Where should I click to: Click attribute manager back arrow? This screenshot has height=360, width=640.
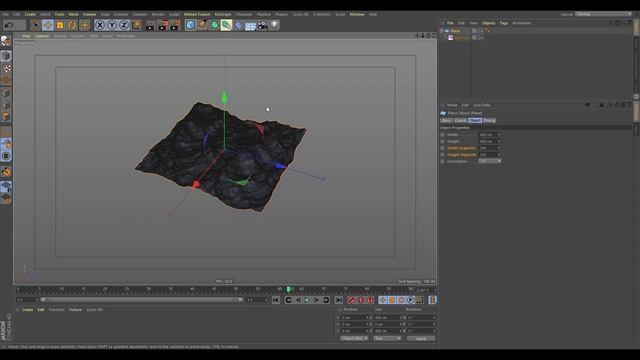point(587,105)
